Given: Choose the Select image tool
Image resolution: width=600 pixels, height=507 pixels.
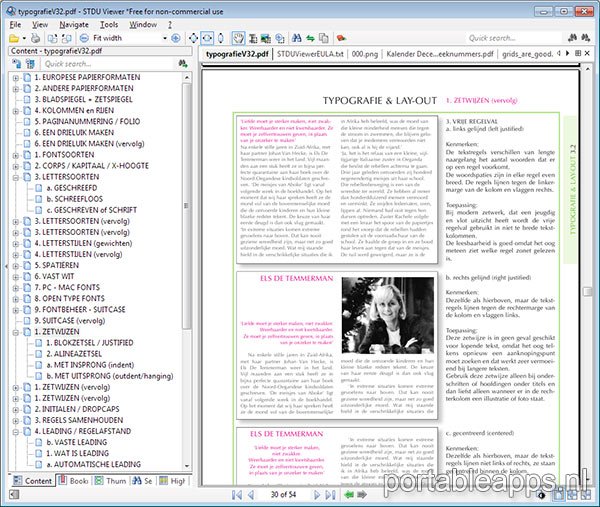Looking at the screenshot, I should (x=266, y=38).
